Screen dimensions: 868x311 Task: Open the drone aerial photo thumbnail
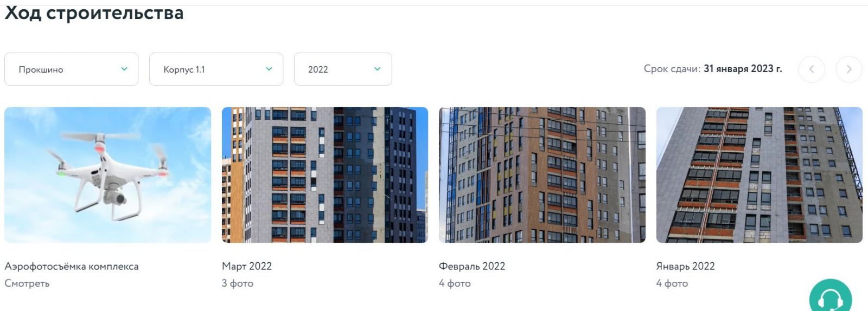click(x=108, y=175)
